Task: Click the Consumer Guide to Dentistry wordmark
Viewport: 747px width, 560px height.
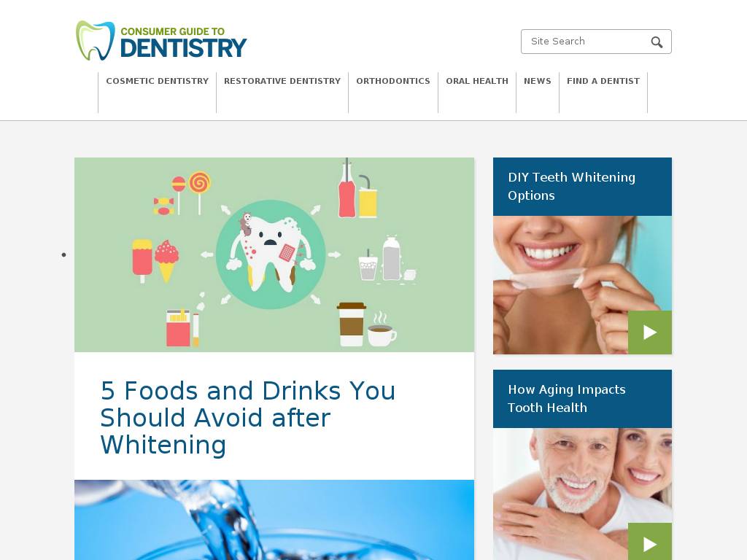Action: (x=183, y=42)
